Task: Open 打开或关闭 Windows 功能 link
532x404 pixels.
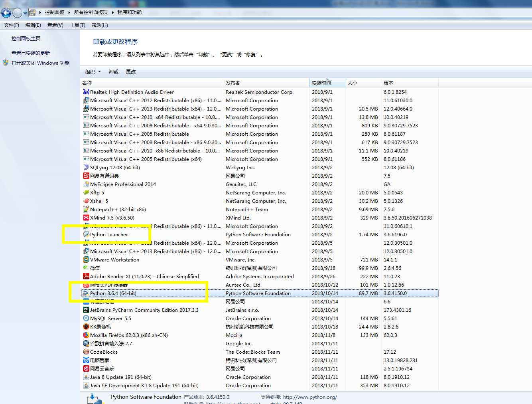Action: coord(40,63)
